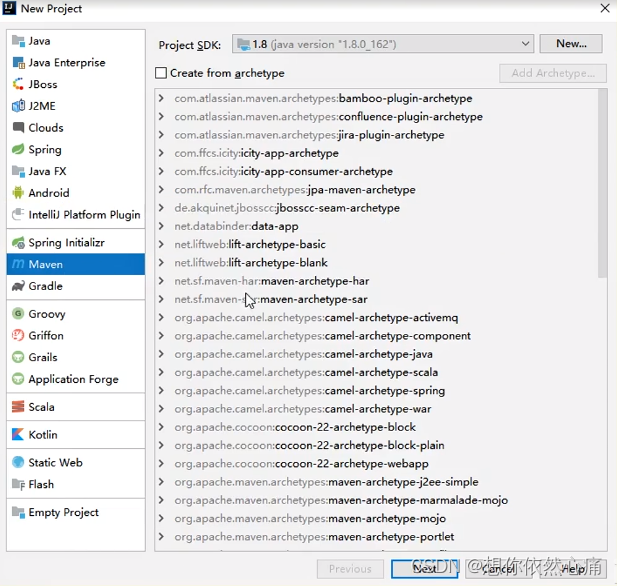617x586 pixels.
Task: Select Kotlin project type label
Action: click(43, 434)
